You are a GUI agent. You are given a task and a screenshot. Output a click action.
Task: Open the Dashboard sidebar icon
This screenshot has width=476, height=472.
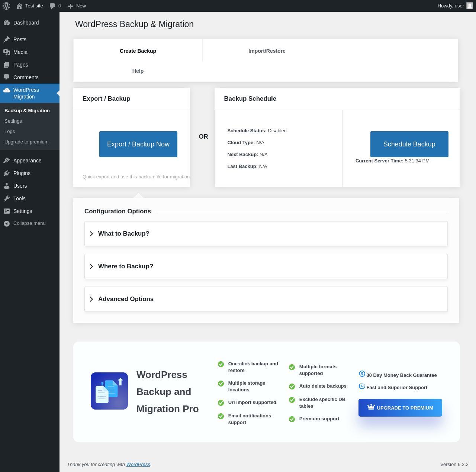pyautogui.click(x=7, y=23)
